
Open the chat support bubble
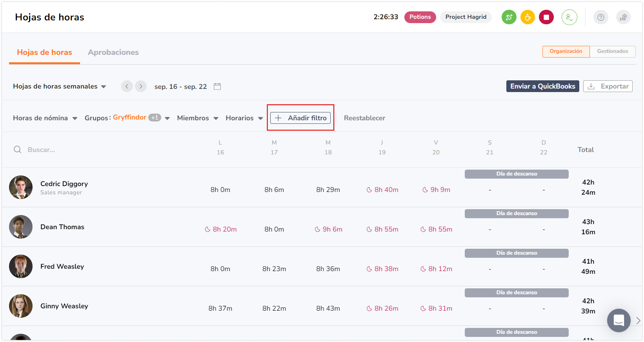(619, 320)
